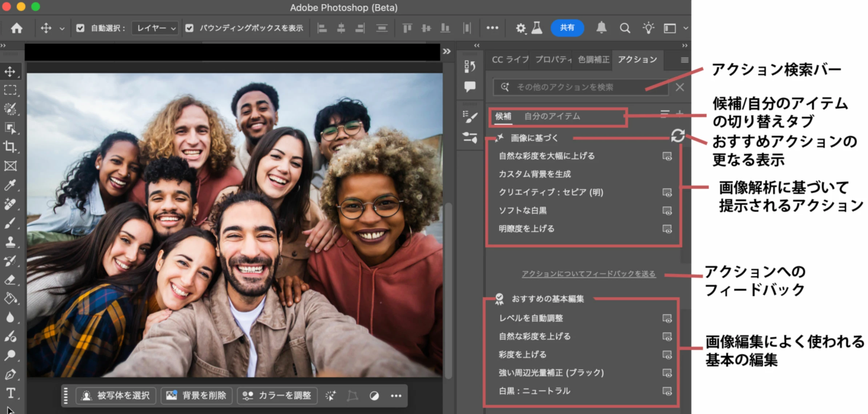Select the Clone Stamp tool
Image resolution: width=868 pixels, height=414 pixels.
click(10, 242)
